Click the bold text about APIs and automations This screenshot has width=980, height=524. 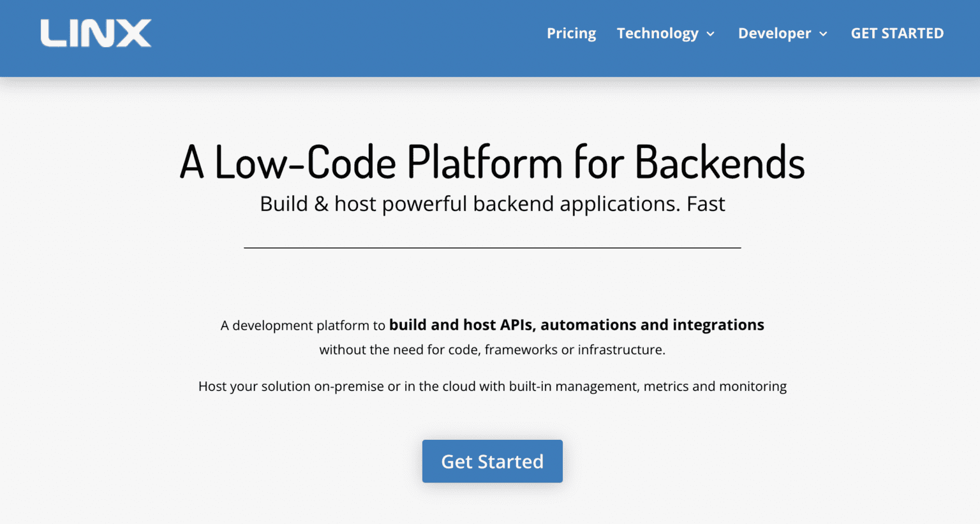tap(576, 324)
